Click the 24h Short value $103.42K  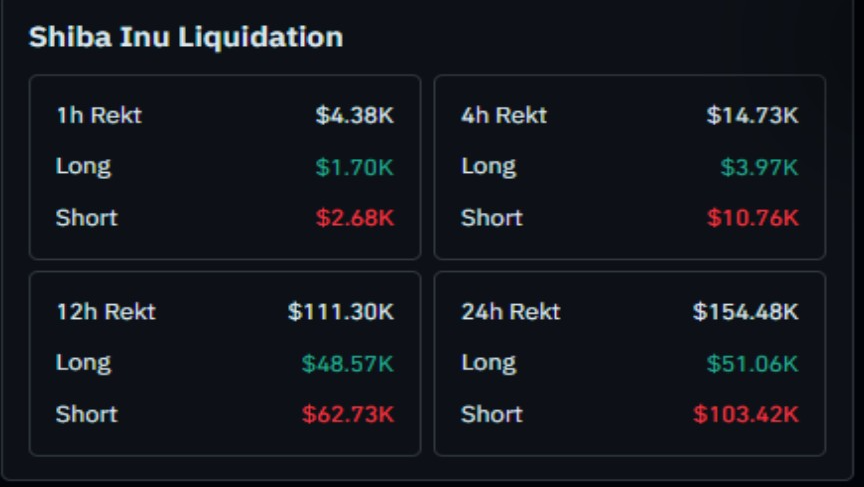[x=746, y=414]
